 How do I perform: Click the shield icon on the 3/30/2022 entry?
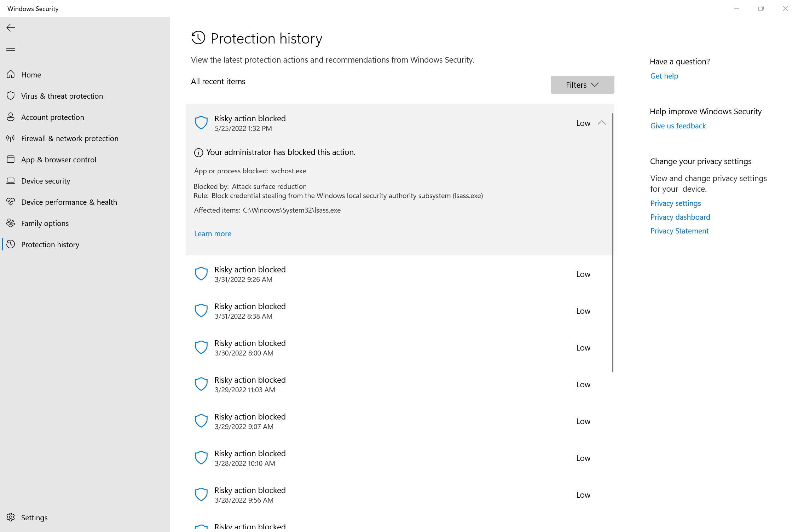[x=201, y=347]
